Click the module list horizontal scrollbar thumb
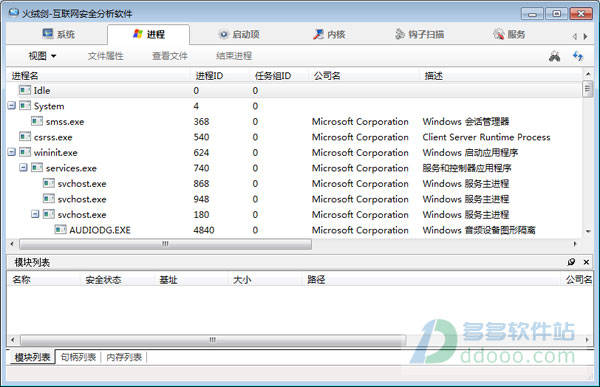 tap(213, 340)
